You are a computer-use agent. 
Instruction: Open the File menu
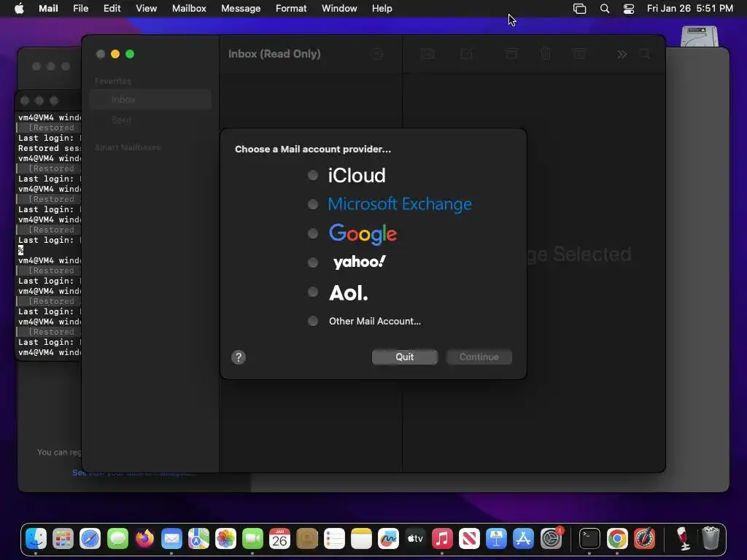(80, 9)
